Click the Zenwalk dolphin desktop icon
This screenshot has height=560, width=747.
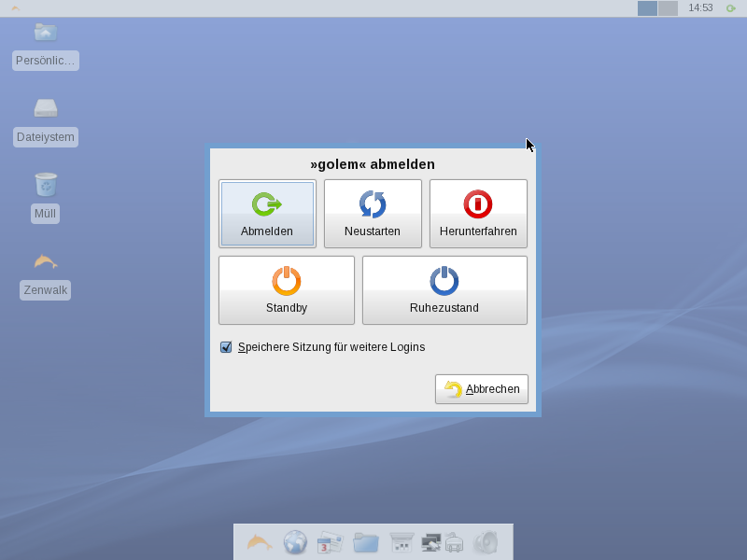[x=45, y=261]
